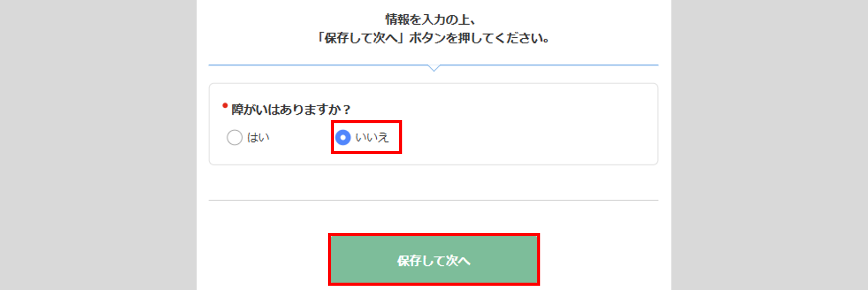Image resolution: width=868 pixels, height=290 pixels.
Task: Click the right gray page margin
Action: point(769,145)
